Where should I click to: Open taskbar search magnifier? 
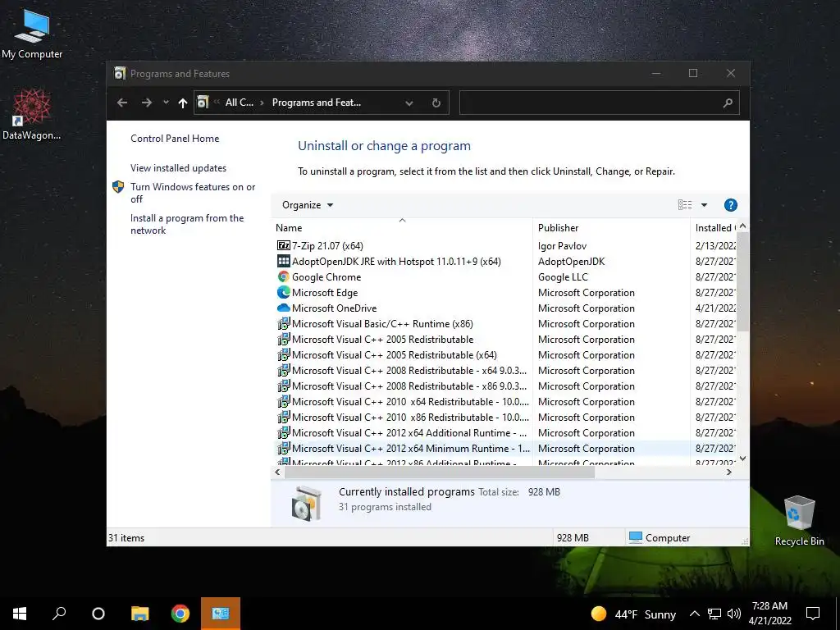coord(59,614)
